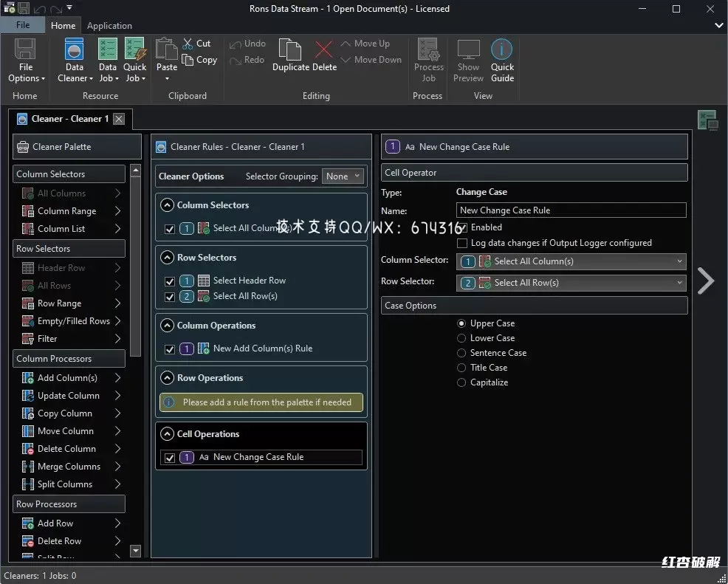This screenshot has height=584, width=728.
Task: Select the Filter palette item
Action: tap(71, 339)
